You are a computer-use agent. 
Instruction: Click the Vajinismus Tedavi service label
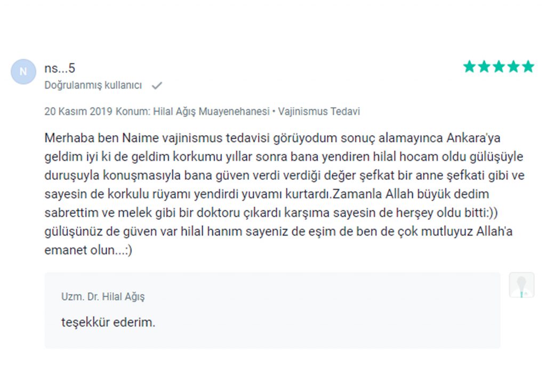[319, 111]
